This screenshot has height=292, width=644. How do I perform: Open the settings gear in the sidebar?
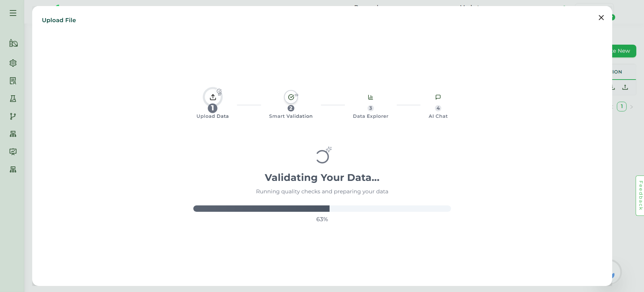click(13, 63)
